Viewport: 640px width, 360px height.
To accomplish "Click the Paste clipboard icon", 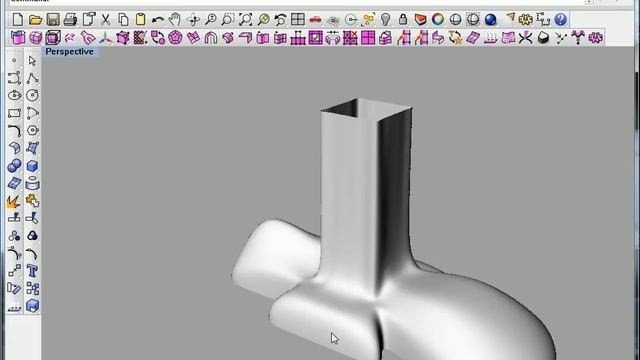I will (140, 19).
